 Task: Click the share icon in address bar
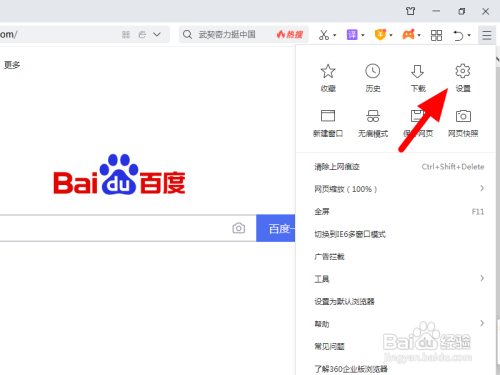pos(142,35)
